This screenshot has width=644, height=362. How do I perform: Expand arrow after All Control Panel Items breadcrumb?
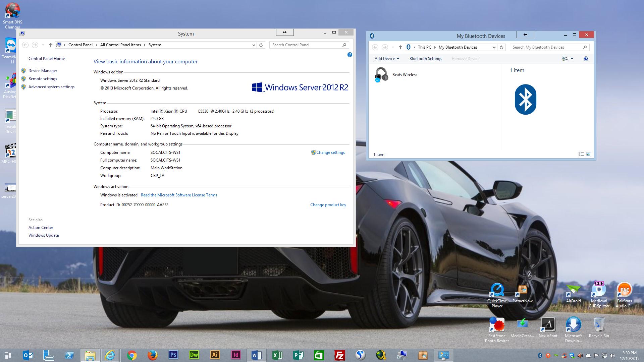click(x=145, y=45)
